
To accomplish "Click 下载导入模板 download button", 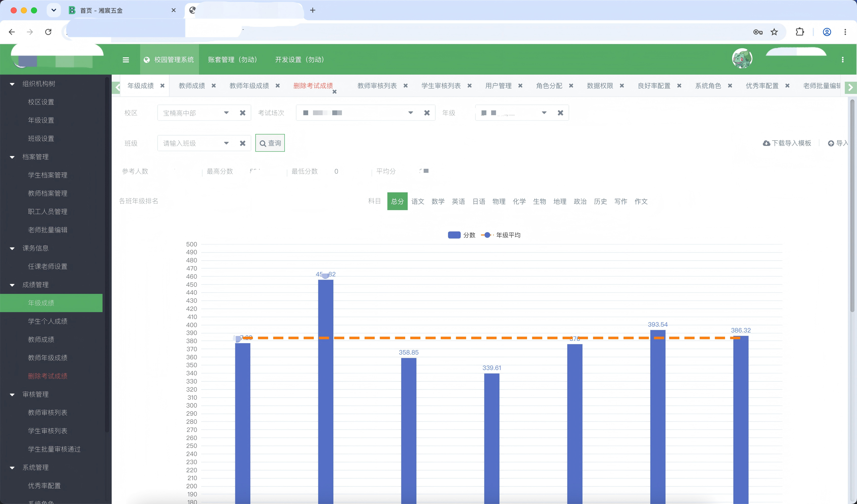I will 787,143.
